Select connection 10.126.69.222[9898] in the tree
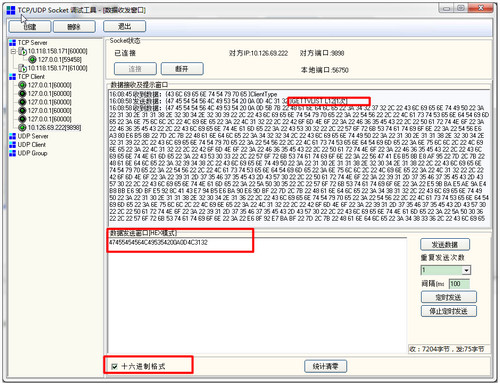The height and width of the screenshot is (384, 500). point(54,128)
